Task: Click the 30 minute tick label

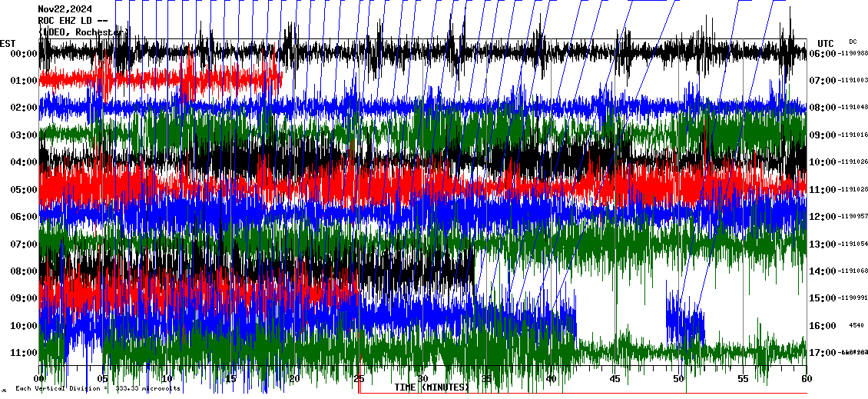Action: pos(423,378)
